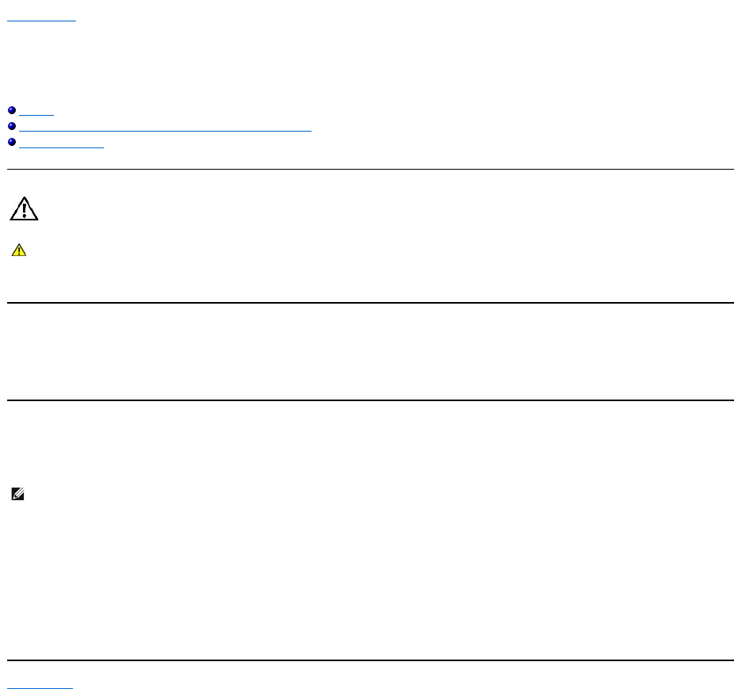Click the large black-outlined warning triangle icon
The height and width of the screenshot is (700, 742).
tap(24, 208)
